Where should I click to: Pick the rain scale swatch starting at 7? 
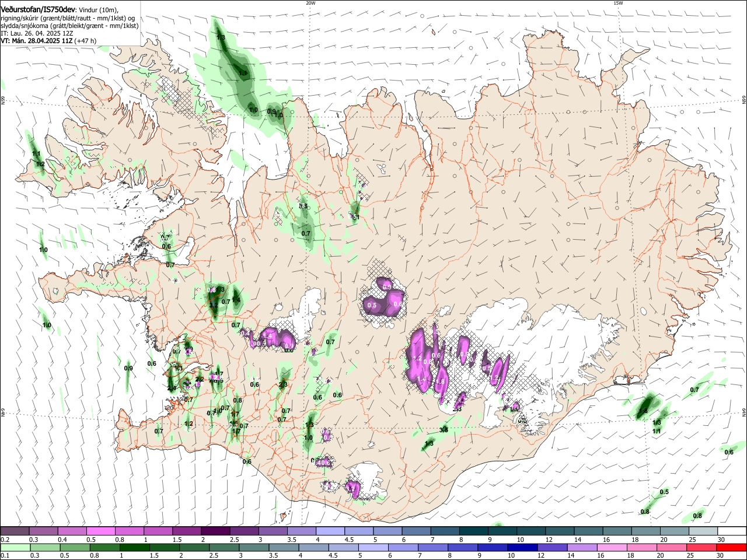434,547
